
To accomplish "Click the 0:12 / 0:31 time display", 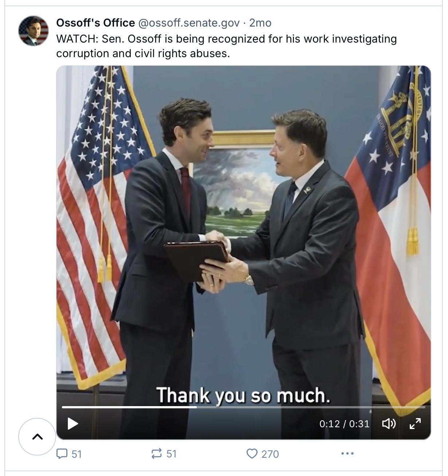I will pos(344,424).
